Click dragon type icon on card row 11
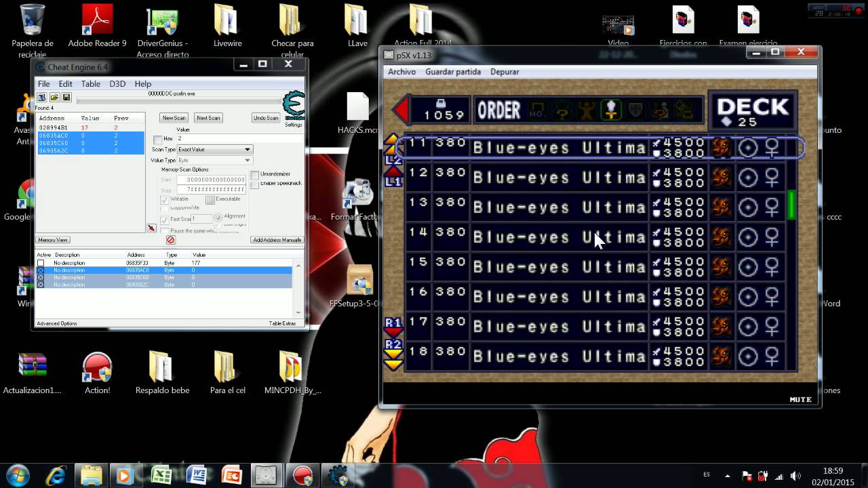 click(x=722, y=148)
